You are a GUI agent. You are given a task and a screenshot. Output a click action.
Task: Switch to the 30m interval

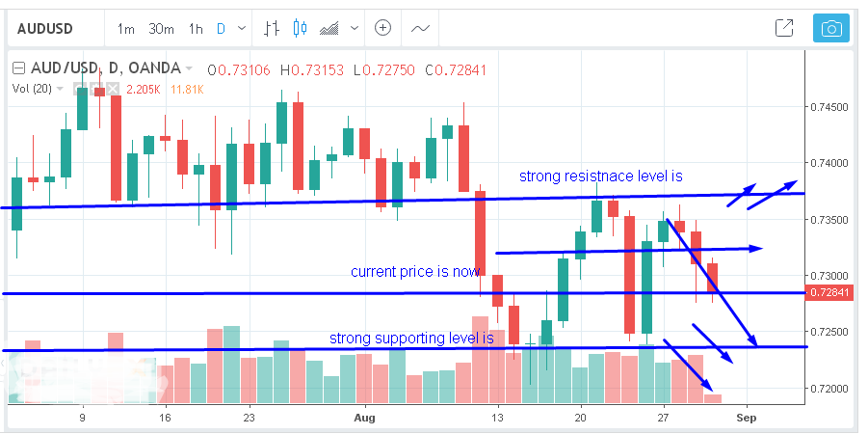pos(160,28)
